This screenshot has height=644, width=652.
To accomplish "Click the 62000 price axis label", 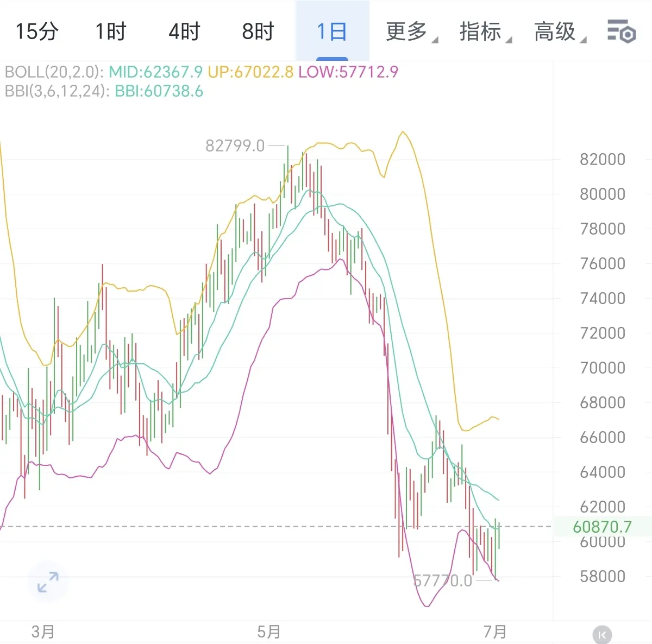I will coord(602,507).
